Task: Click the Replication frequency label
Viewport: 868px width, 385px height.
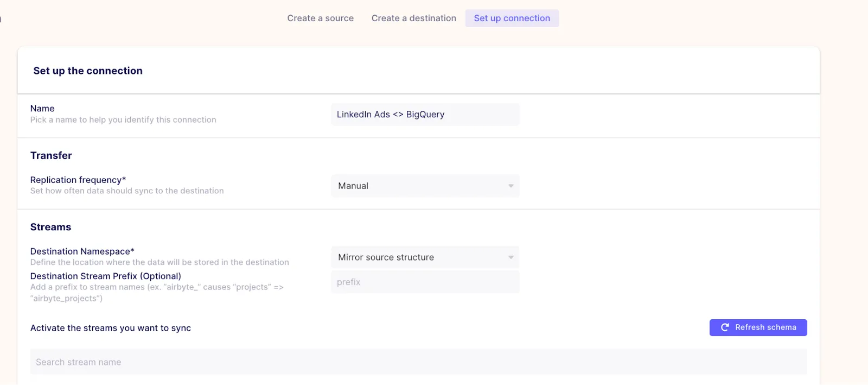Action: pos(78,180)
